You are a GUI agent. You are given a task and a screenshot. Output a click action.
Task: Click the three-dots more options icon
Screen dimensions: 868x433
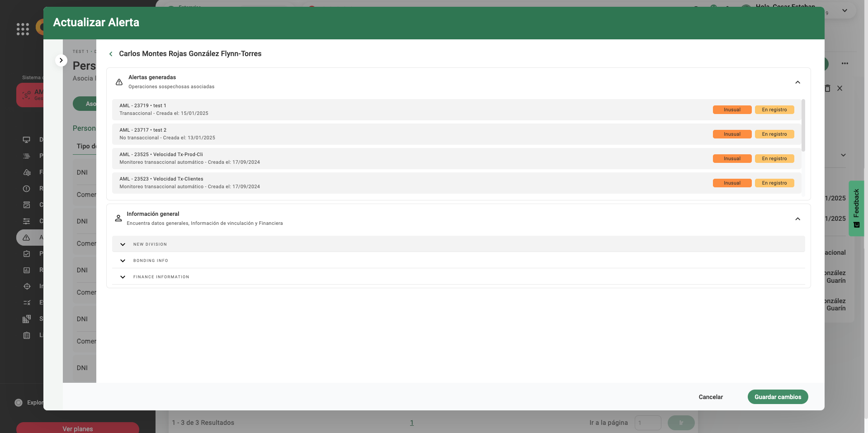(x=844, y=63)
